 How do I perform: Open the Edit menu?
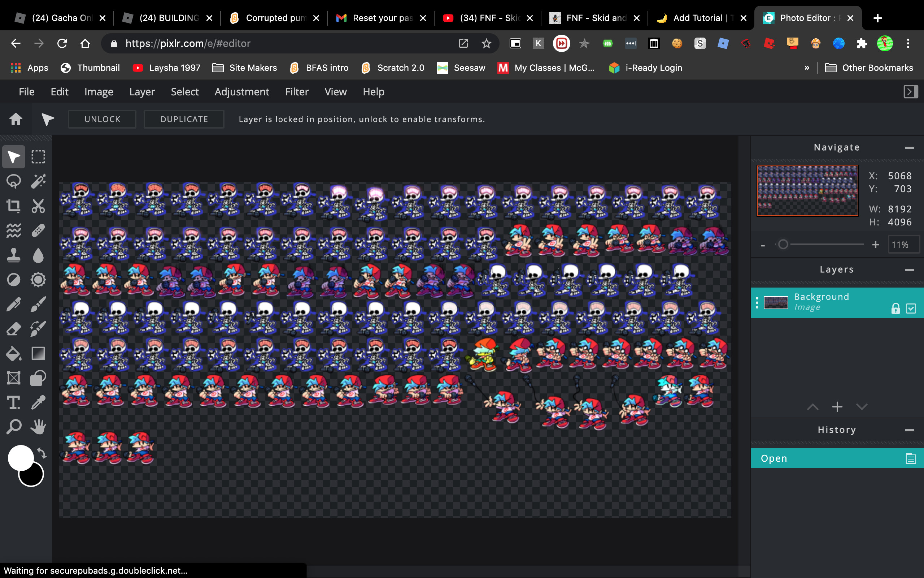(60, 92)
